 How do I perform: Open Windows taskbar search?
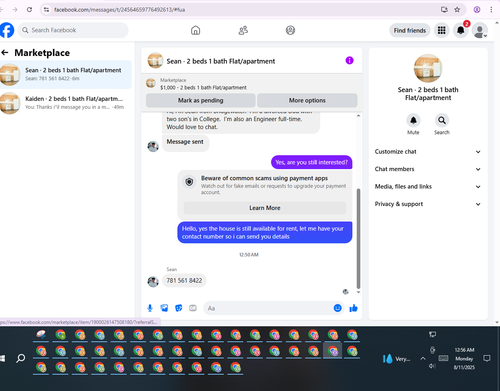(x=21, y=359)
